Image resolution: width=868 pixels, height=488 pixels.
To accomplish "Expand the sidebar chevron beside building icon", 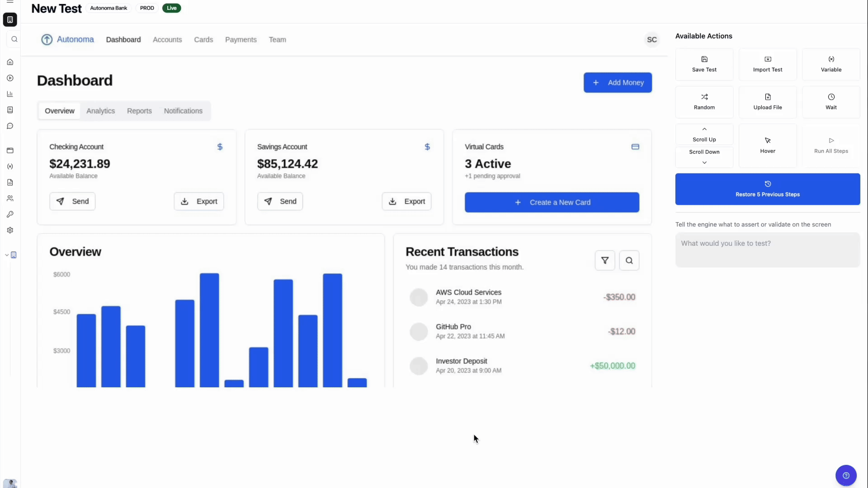I will point(6,255).
